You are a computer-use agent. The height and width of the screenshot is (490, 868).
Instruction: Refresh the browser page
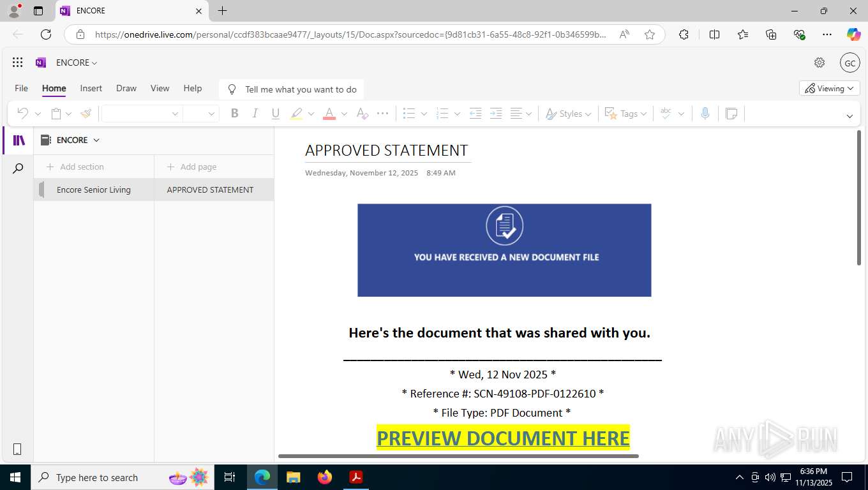[46, 34]
